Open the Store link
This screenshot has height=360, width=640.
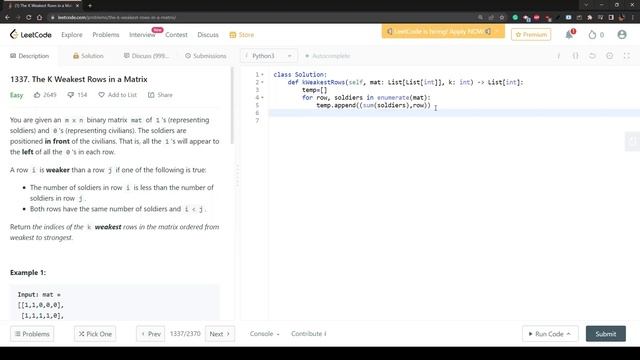point(242,35)
